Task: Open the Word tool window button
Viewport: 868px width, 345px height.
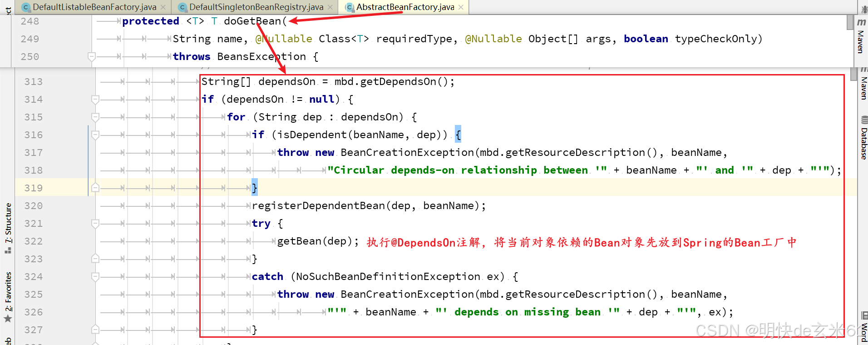Action: point(864,327)
